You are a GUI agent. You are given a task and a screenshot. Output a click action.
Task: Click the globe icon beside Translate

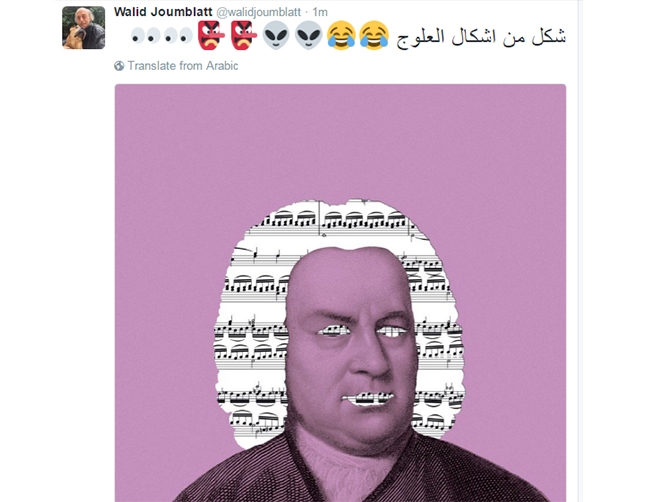tap(119, 66)
